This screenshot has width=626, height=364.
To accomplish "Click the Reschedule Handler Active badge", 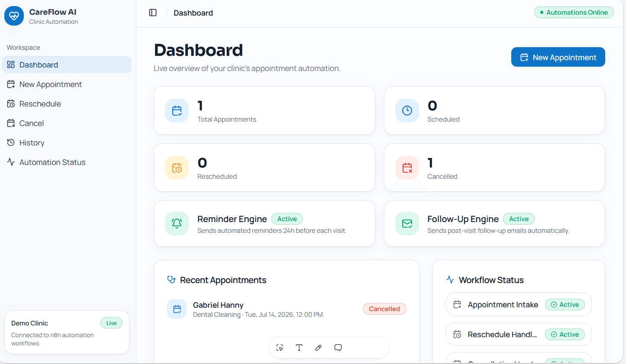I will click(565, 334).
